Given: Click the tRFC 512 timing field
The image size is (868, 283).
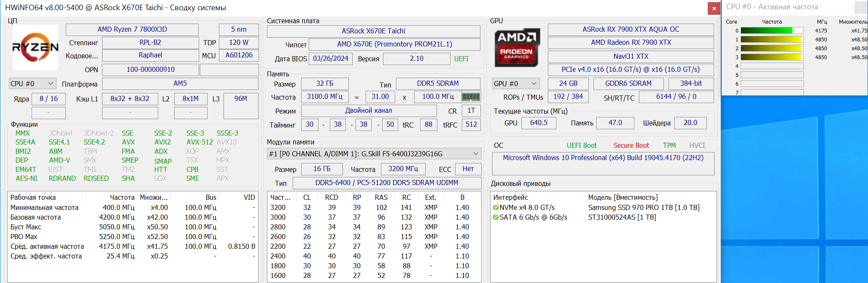Looking at the screenshot, I should pyautogui.click(x=471, y=125).
